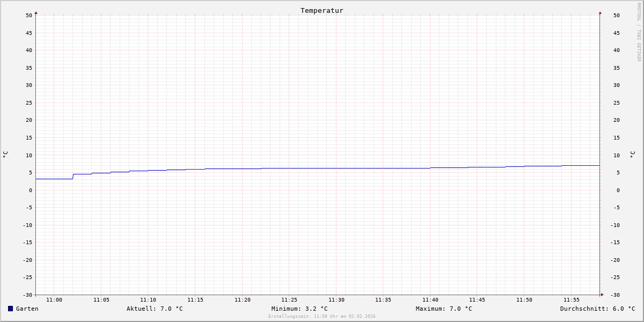The image size is (644, 322).
Task: Click the left °C axis unit label
Action: point(5,155)
